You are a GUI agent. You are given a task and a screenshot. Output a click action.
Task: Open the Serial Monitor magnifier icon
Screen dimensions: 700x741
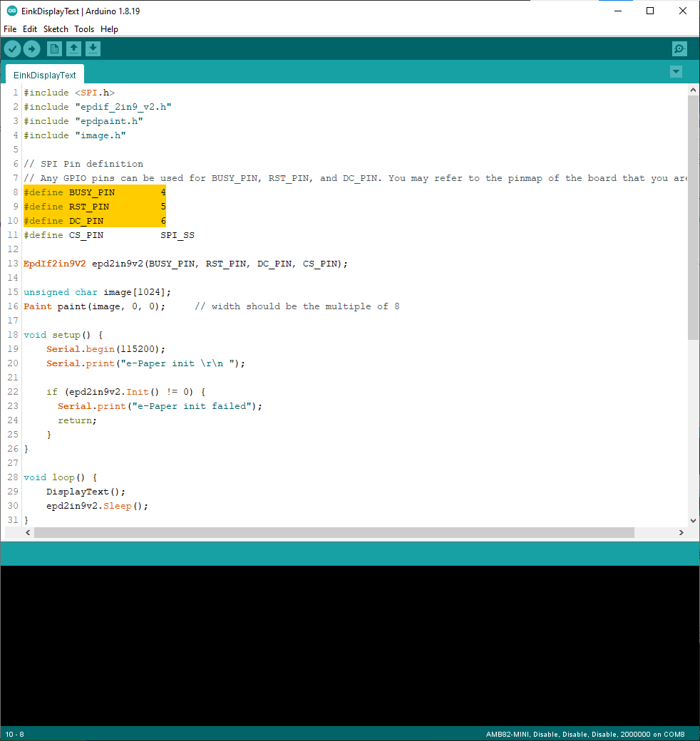[x=679, y=48]
